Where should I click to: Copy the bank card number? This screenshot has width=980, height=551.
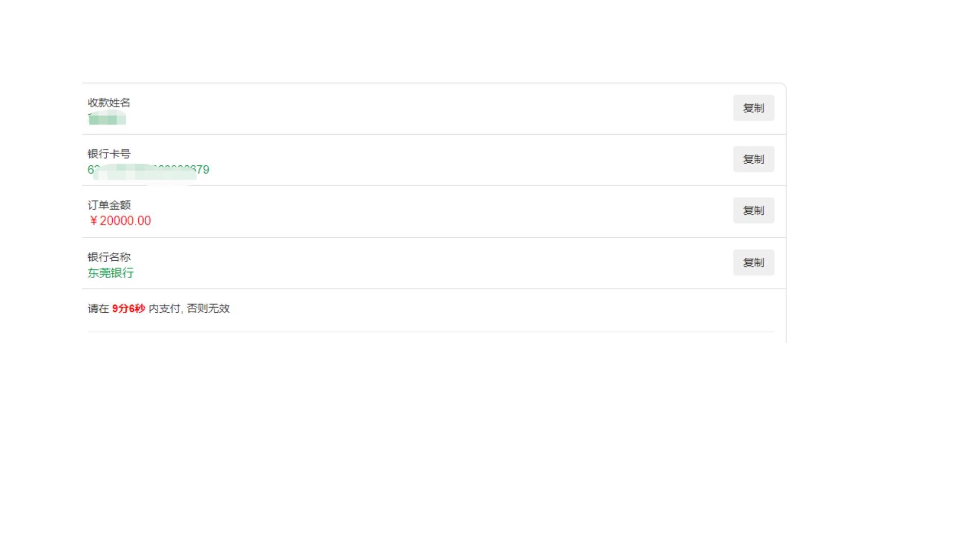click(x=753, y=159)
